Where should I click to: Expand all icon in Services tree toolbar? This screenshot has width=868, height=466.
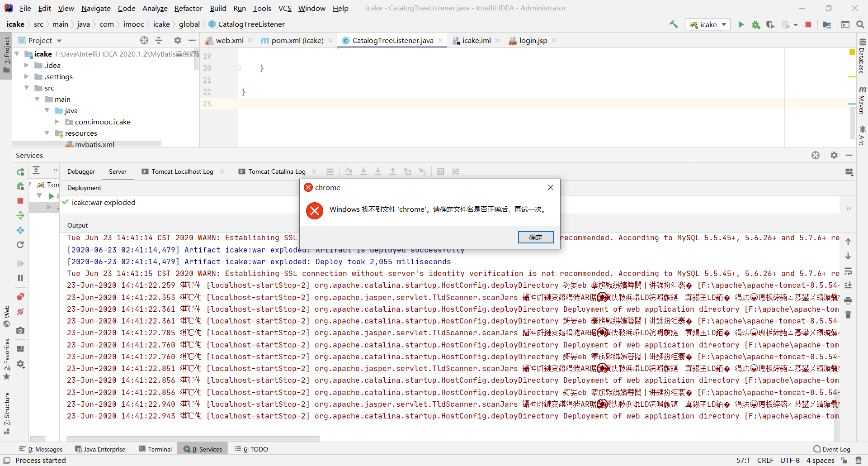36,170
